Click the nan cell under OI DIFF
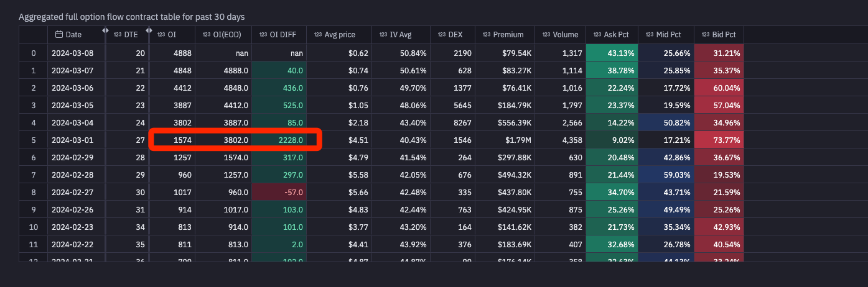This screenshot has width=868, height=287. pyautogui.click(x=279, y=53)
